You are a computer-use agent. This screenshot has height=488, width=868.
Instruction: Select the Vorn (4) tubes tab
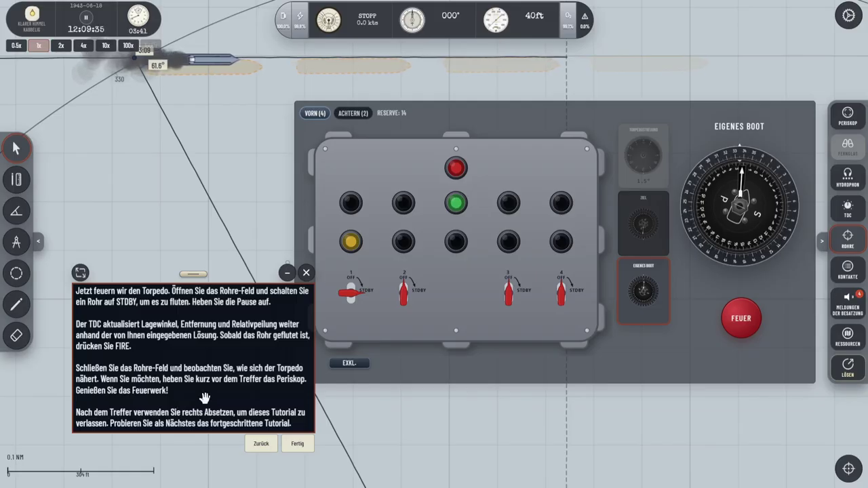pyautogui.click(x=315, y=113)
